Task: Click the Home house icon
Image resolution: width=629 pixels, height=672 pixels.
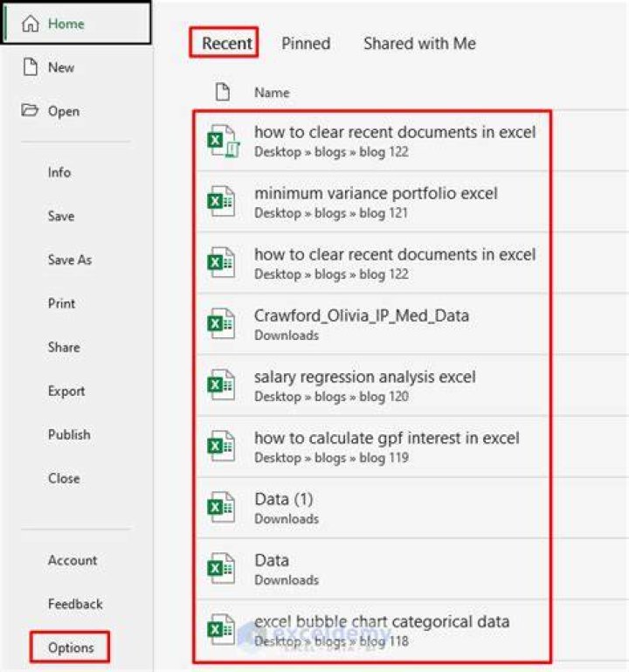Action: [x=30, y=24]
